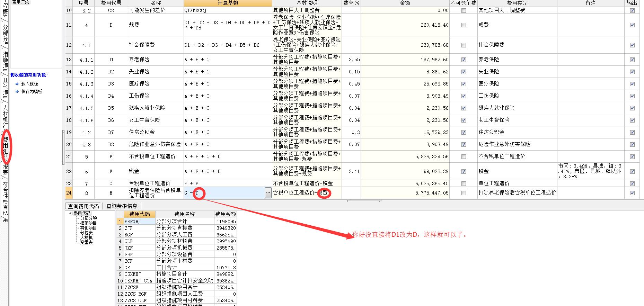Enable 不可竞争费 checkbox for row 11 规费
The width and height of the screenshot is (644, 306).
[464, 25]
